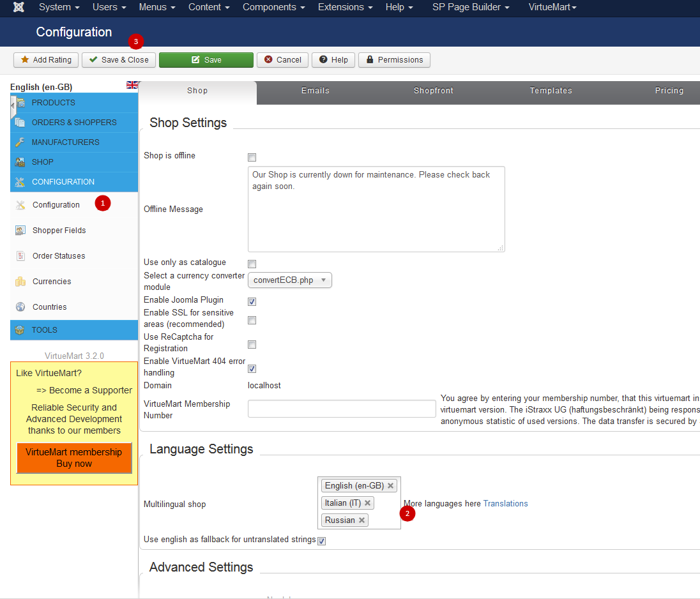Click the VirtueMart membership Buy now button
The image size is (700, 599).
click(74, 458)
